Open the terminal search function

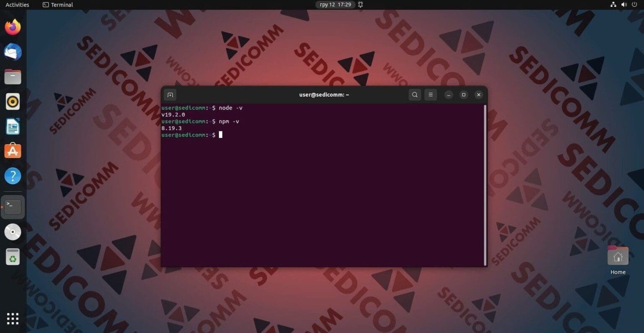(x=414, y=94)
